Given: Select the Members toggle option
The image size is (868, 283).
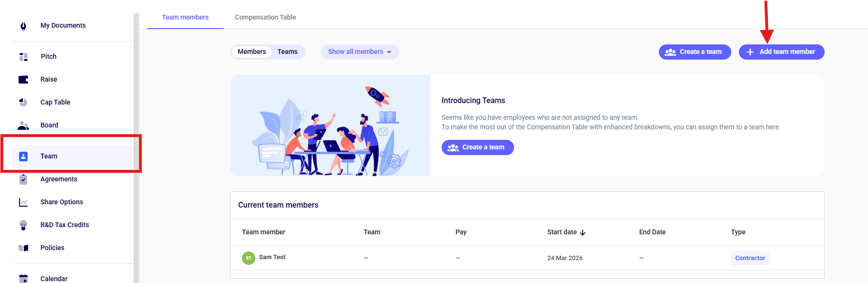Looking at the screenshot, I should pos(252,52).
